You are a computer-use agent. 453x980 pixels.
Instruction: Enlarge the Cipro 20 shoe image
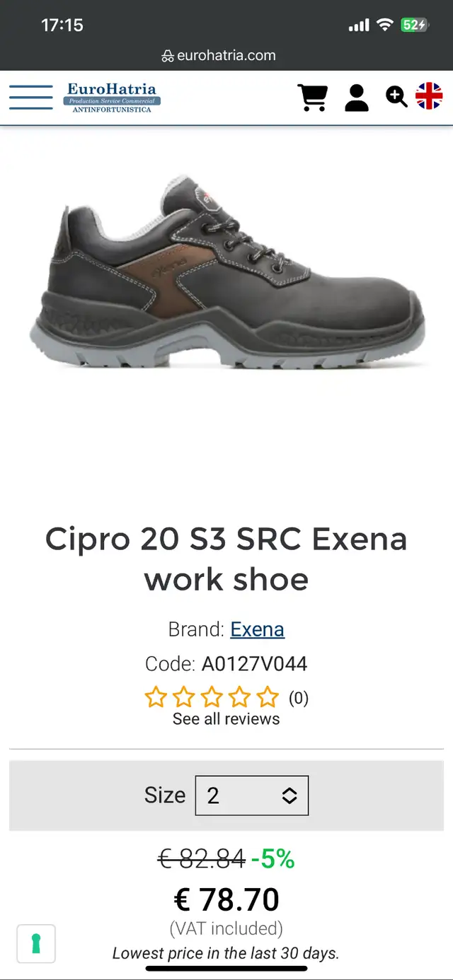227,273
